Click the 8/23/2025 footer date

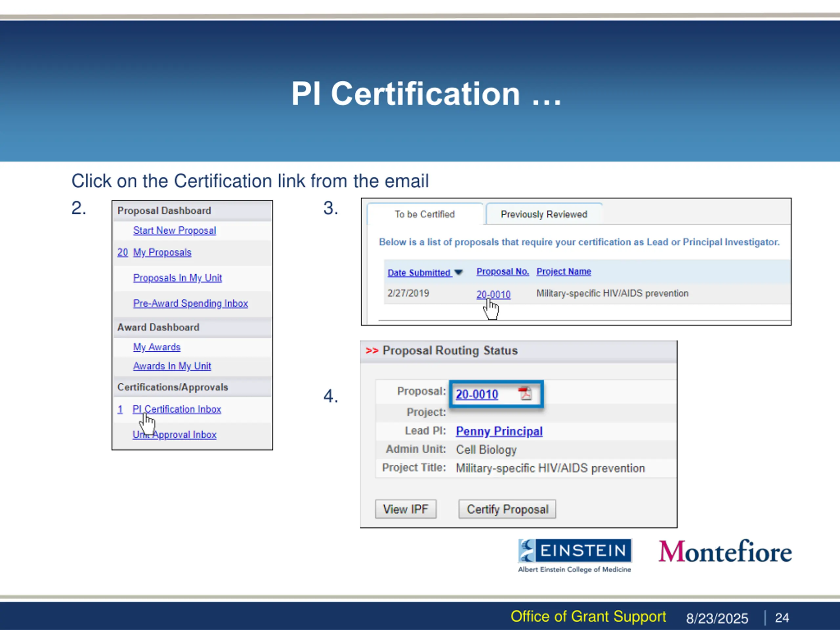coord(717,619)
